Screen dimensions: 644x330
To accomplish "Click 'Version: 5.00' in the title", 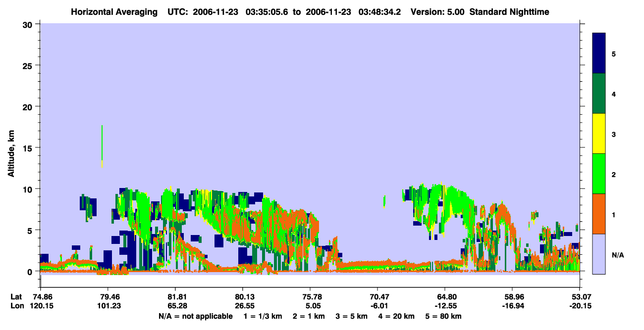I will tap(437, 12).
